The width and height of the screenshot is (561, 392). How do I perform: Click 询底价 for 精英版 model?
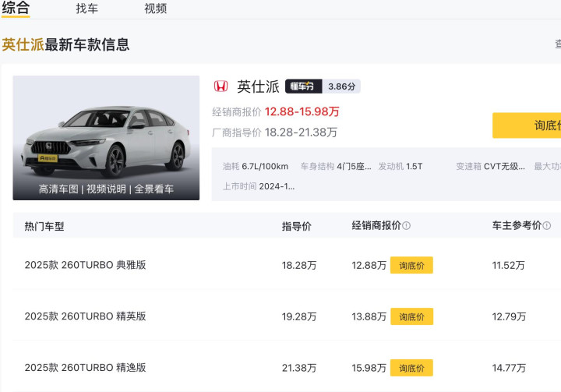coord(411,316)
